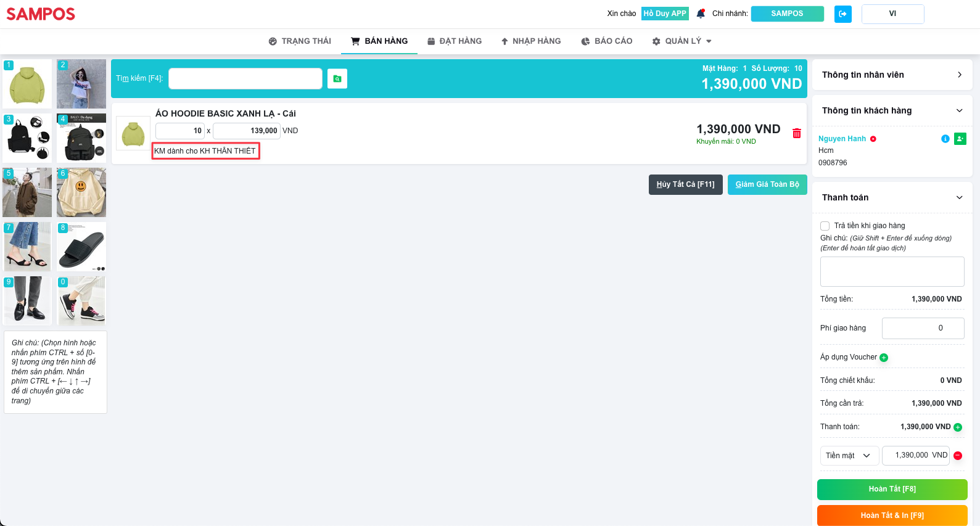Click the Hồ Duy APP user badge
Screen dimensions: 980x526
665,14
